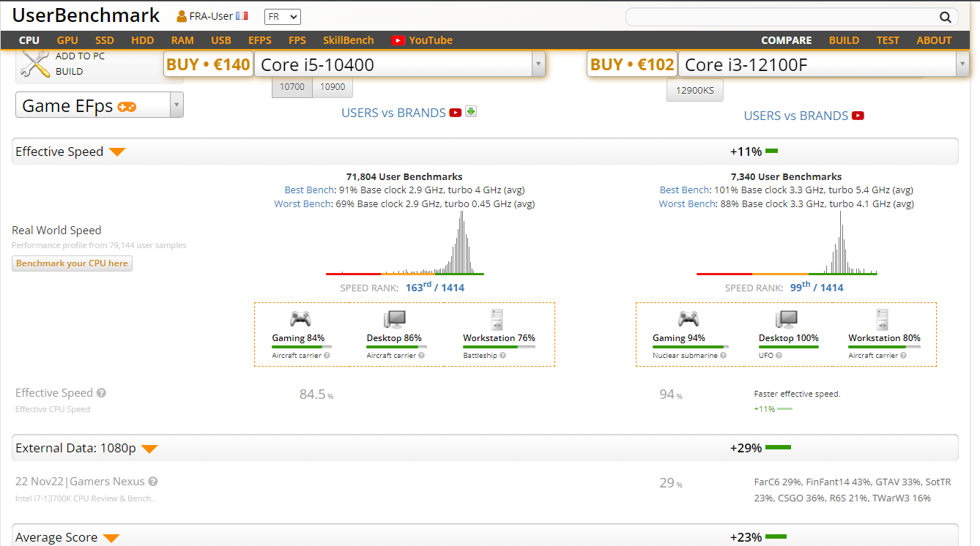Screen dimensions: 980x546
Task: Click help icon beside Workstation 80% Aircraft carrier
Action: point(903,356)
